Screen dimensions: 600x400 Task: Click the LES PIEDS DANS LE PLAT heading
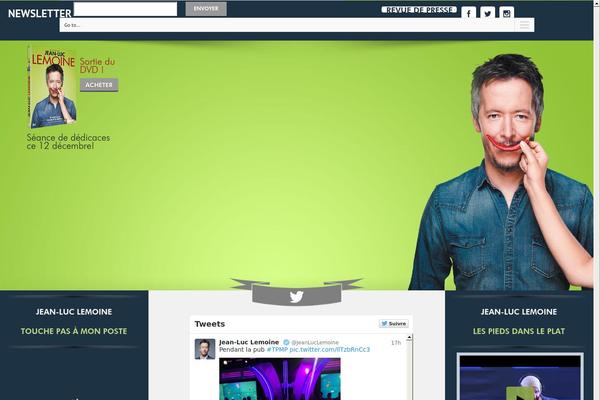click(x=519, y=331)
